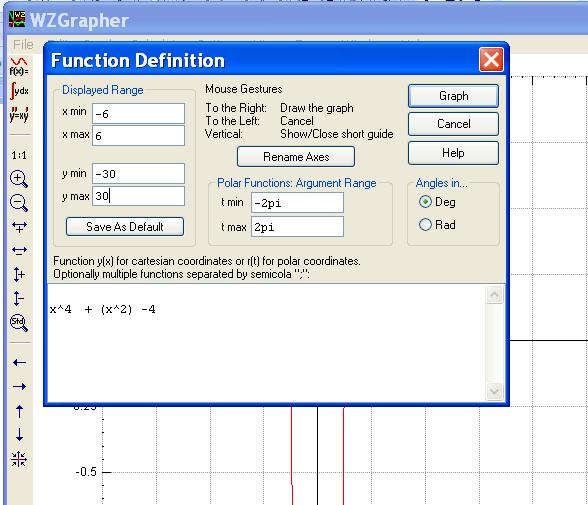Image resolution: width=588 pixels, height=505 pixels.
Task: Click the Graph button
Action: [453, 96]
